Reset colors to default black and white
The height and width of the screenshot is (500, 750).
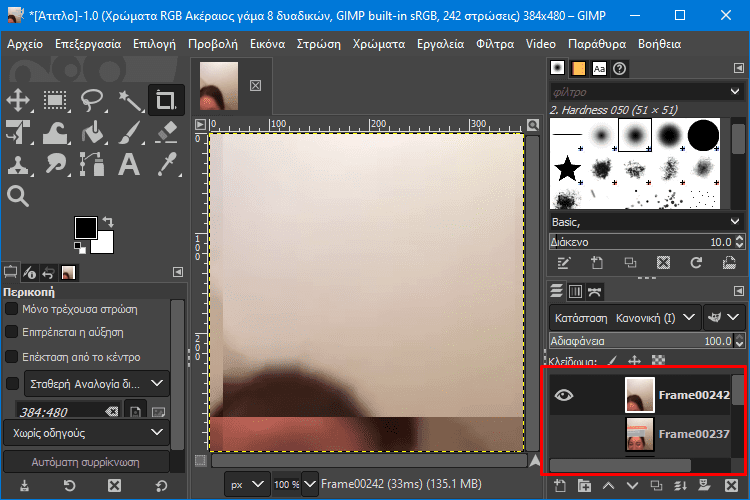click(x=79, y=247)
